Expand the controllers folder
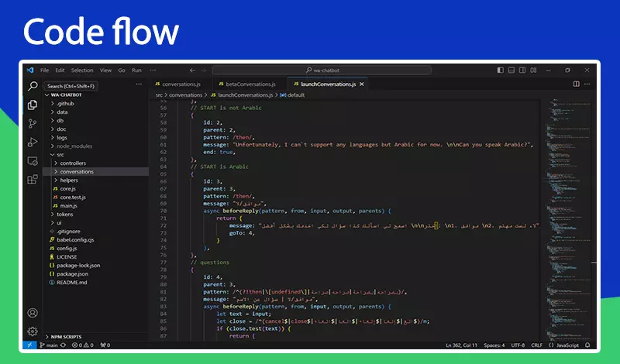620x364 pixels. [95, 163]
